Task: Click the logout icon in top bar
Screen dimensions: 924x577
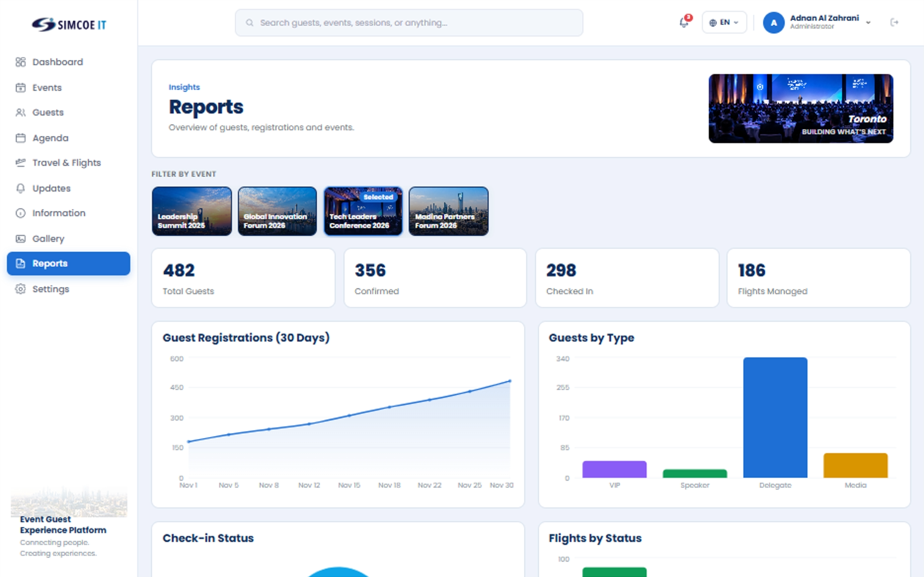Action: pyautogui.click(x=894, y=22)
